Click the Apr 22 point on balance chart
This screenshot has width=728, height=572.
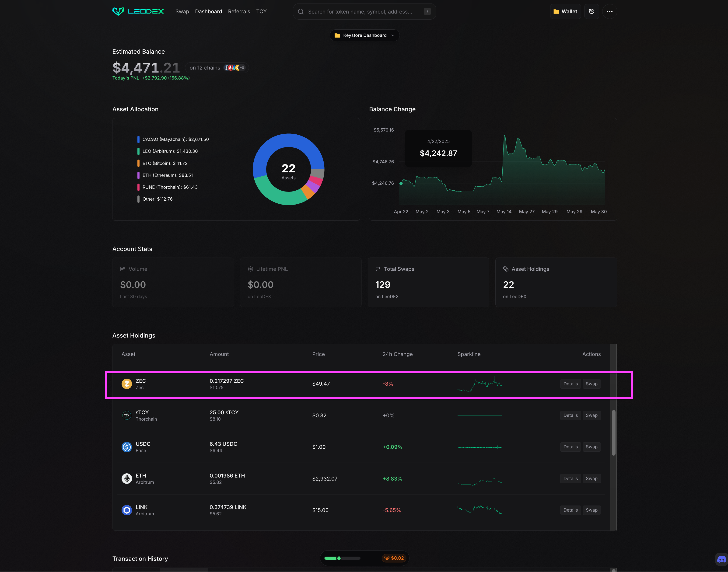(x=401, y=183)
